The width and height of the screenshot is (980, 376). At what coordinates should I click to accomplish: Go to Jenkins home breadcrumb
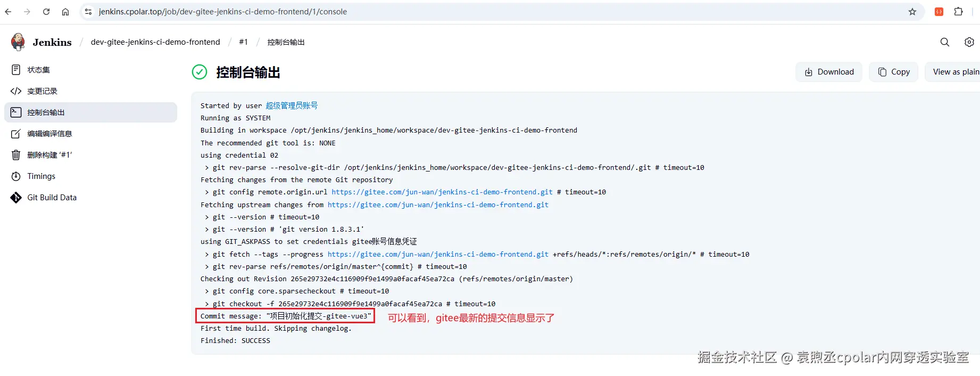click(x=52, y=42)
